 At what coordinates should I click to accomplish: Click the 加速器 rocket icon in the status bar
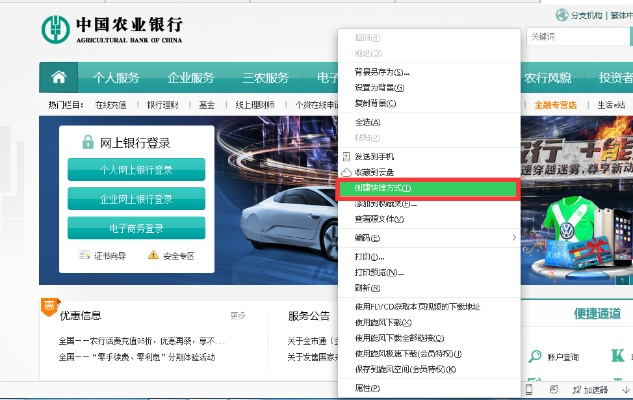point(576,390)
